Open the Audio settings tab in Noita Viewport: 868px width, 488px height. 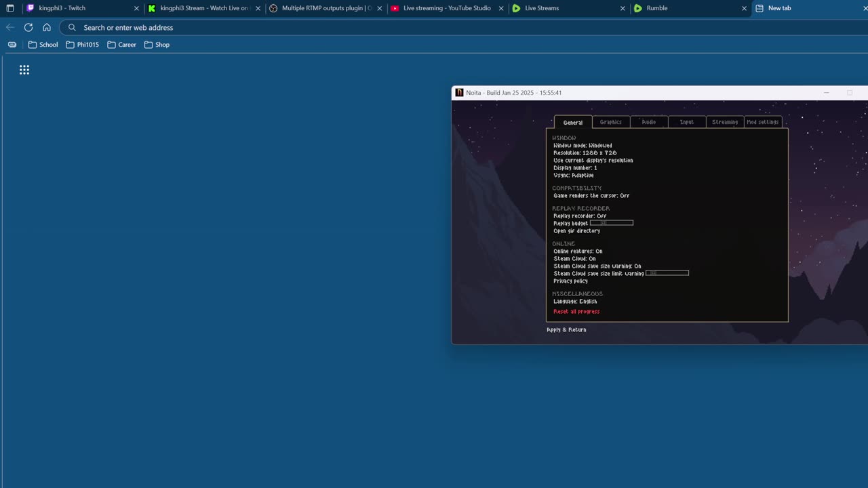pos(649,122)
